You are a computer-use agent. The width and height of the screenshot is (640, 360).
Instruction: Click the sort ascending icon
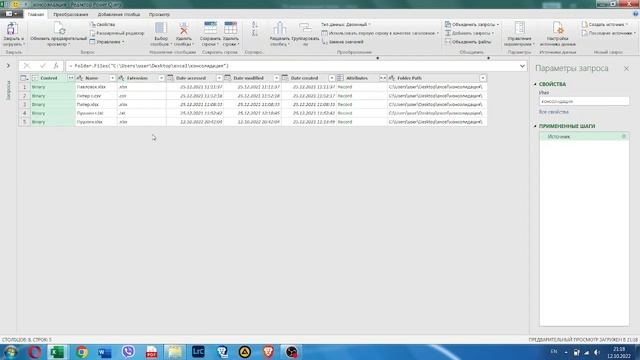click(255, 25)
